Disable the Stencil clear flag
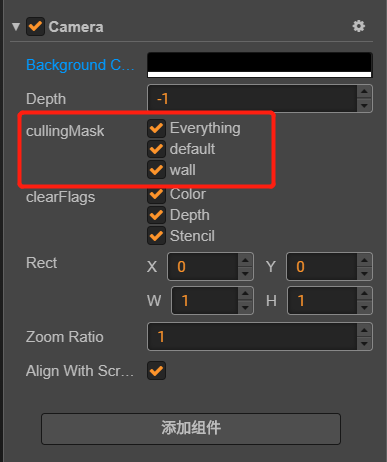Viewport: 387px width, 462px height. point(156,236)
